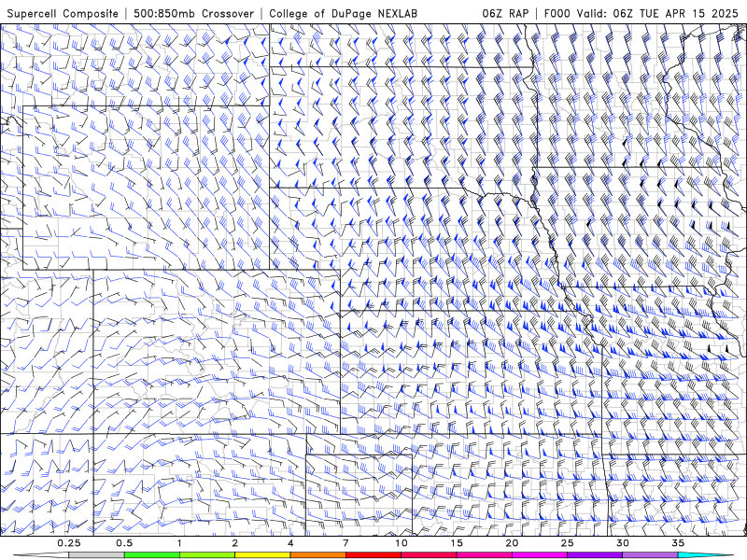Click the "F000 Valid: 06Z TUE APR 15 2025" text
The width and height of the screenshot is (747, 560).
point(641,13)
